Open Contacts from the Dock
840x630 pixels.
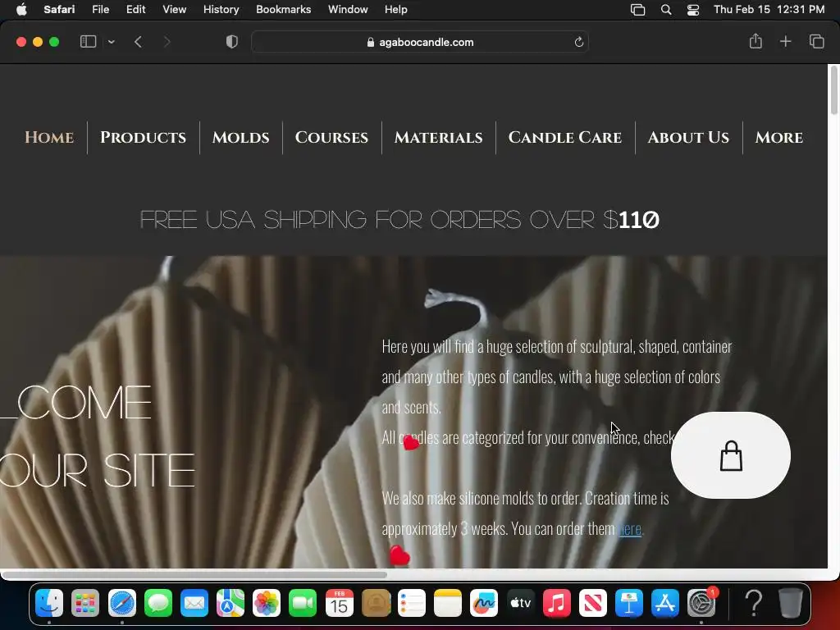[x=376, y=603]
